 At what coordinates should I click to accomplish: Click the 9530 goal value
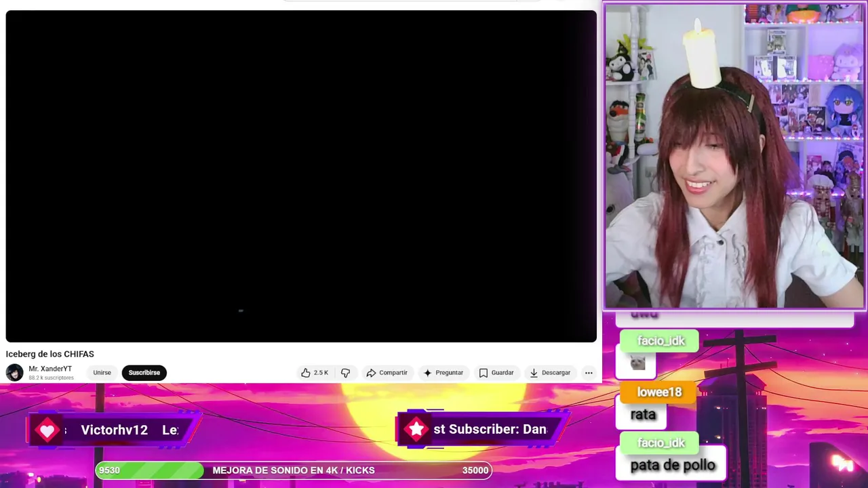click(x=109, y=470)
